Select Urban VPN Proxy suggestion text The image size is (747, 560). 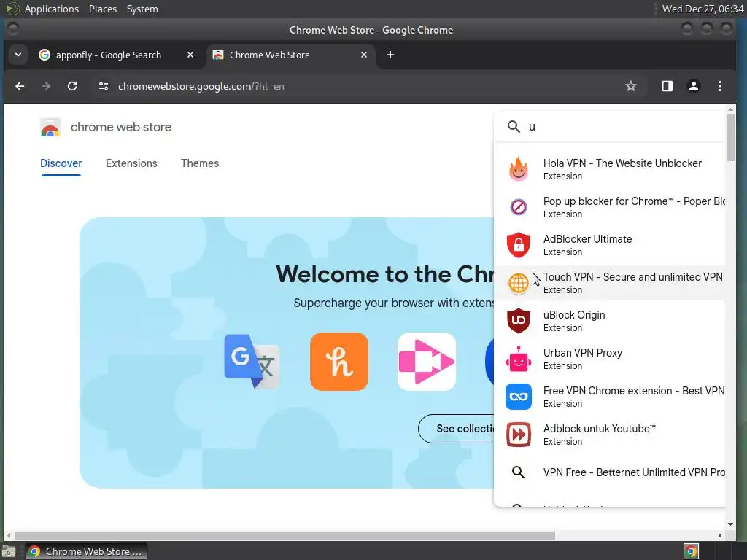tap(583, 353)
